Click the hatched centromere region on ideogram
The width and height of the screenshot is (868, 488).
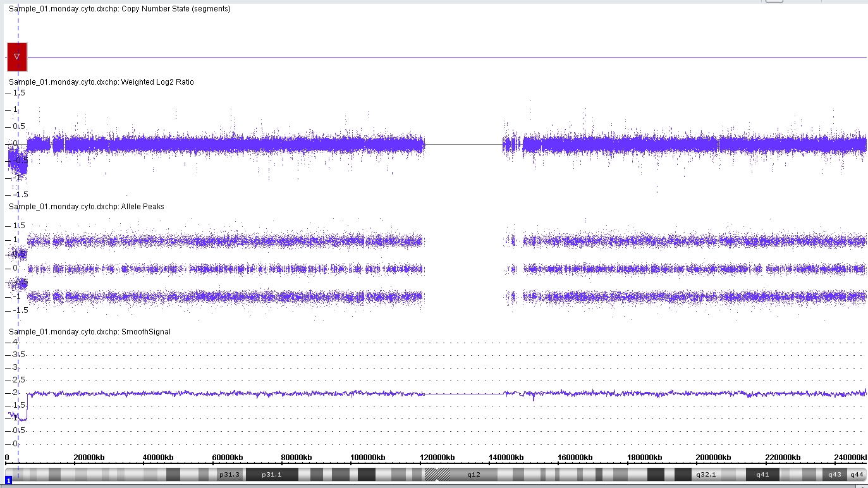(437, 474)
